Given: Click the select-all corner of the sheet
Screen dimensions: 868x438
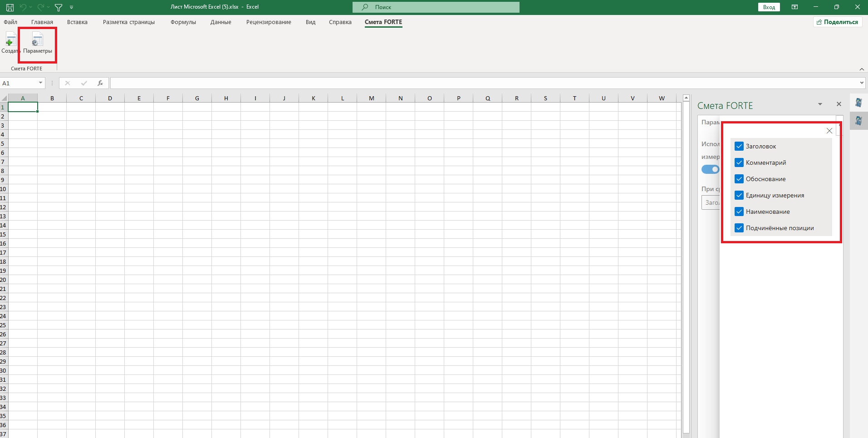Looking at the screenshot, I should (4, 98).
